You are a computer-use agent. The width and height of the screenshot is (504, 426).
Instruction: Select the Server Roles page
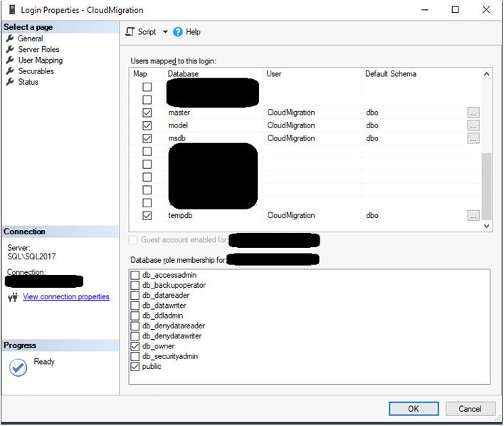point(38,50)
